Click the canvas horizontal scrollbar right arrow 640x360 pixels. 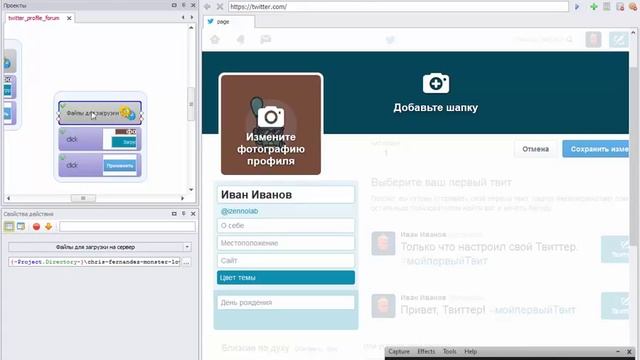[x=182, y=198]
